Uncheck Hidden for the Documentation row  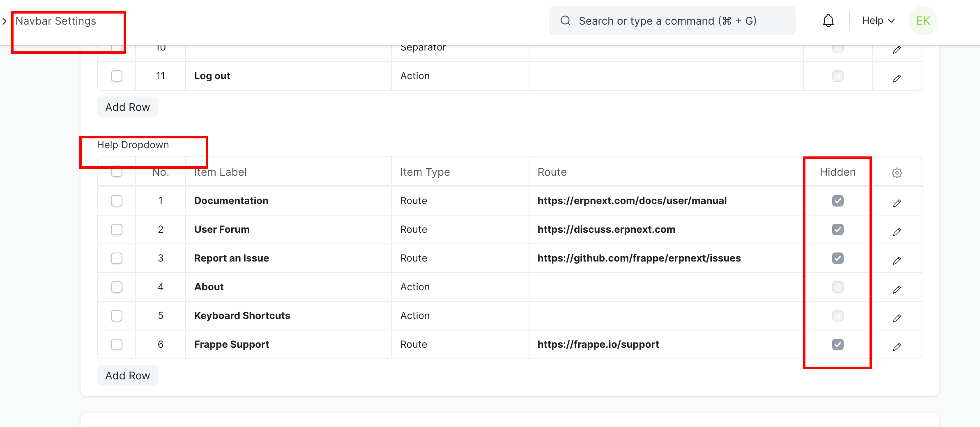(x=837, y=201)
